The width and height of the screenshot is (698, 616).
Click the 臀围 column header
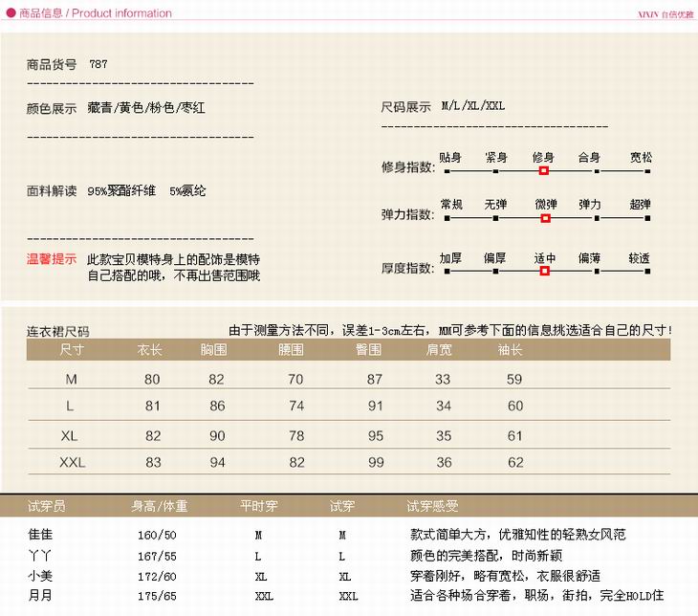click(368, 350)
